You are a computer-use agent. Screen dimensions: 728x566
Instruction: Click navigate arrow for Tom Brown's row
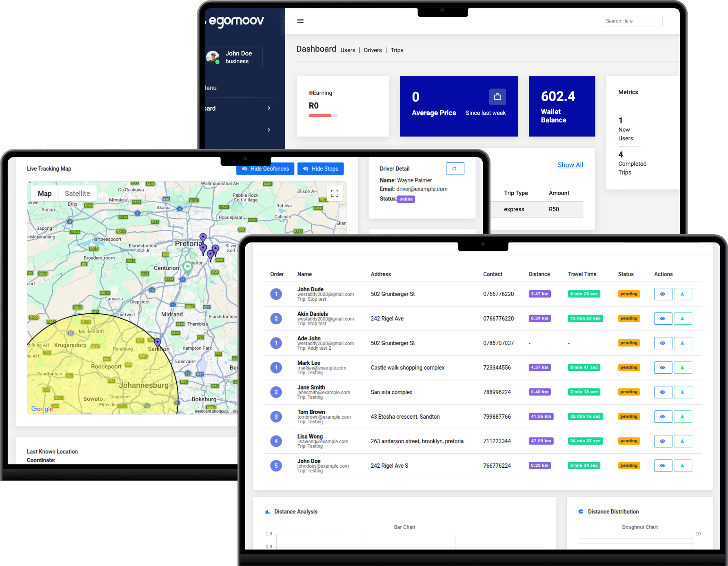click(x=682, y=417)
